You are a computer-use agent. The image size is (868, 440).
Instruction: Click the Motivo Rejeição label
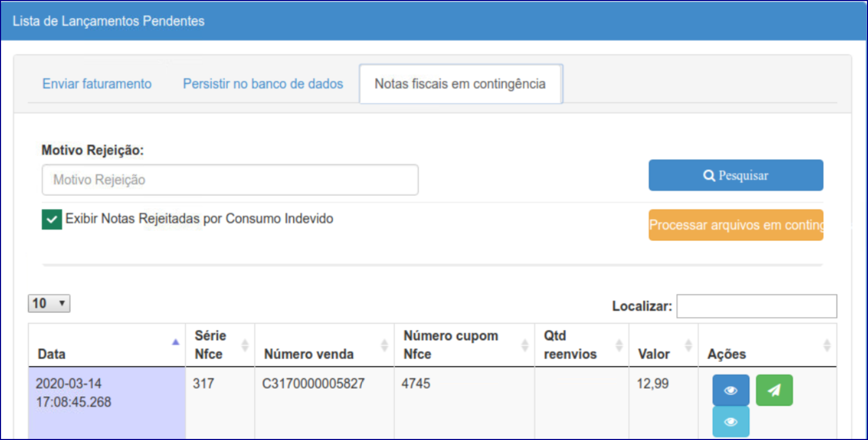[x=92, y=150]
